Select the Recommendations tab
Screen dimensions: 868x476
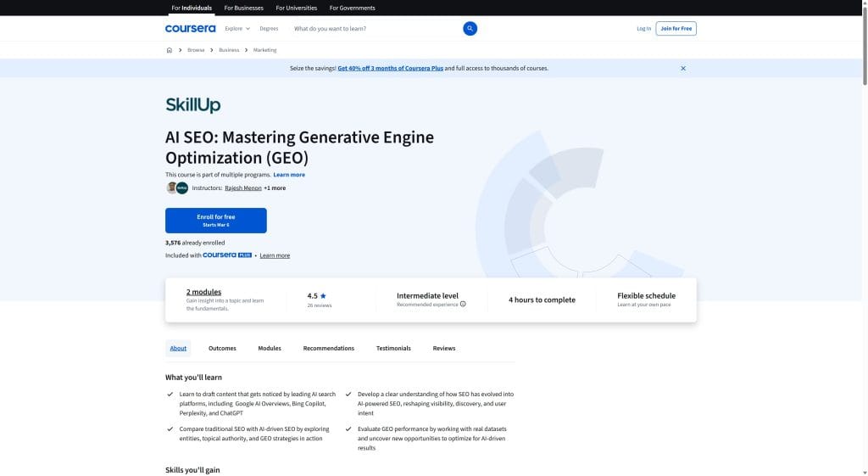point(328,348)
